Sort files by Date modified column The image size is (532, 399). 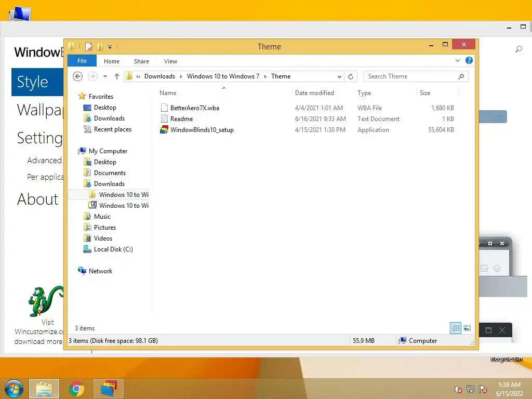(314, 93)
